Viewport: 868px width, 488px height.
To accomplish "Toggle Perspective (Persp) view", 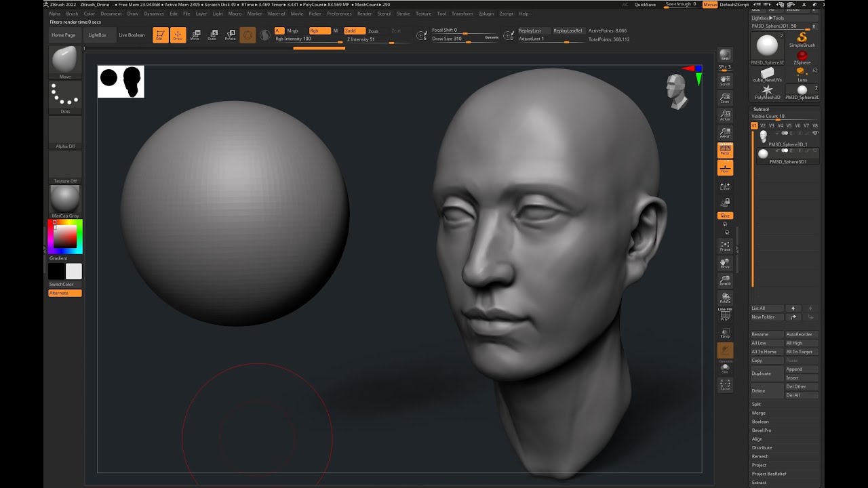I will pos(725,150).
